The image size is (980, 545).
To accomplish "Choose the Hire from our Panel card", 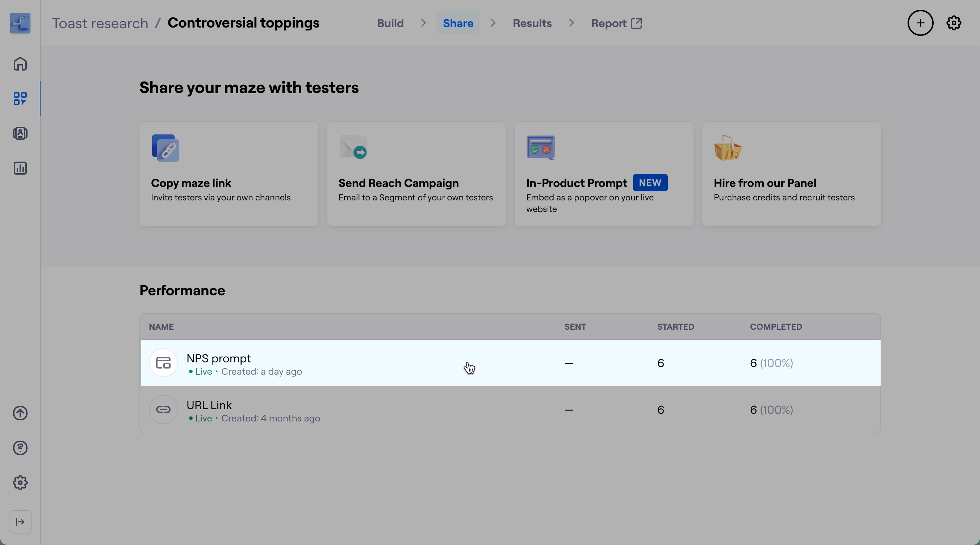I will (x=791, y=174).
